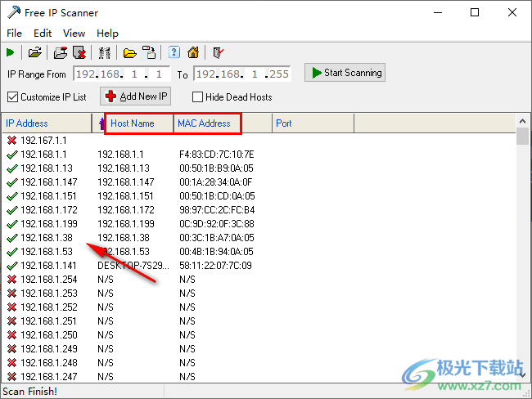Open the Edit menu
Screen dimensions: 532x399
click(x=43, y=34)
